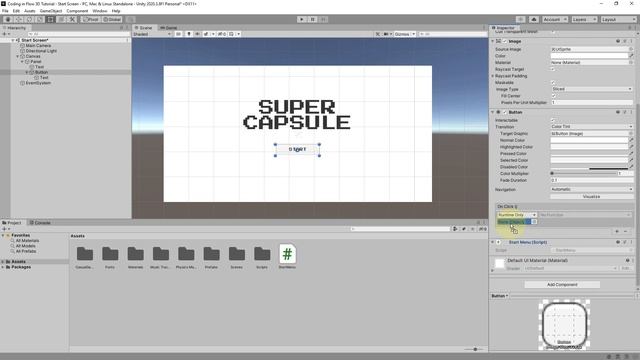
Task: Select All Prefabs under Favorites
Action: click(26, 251)
